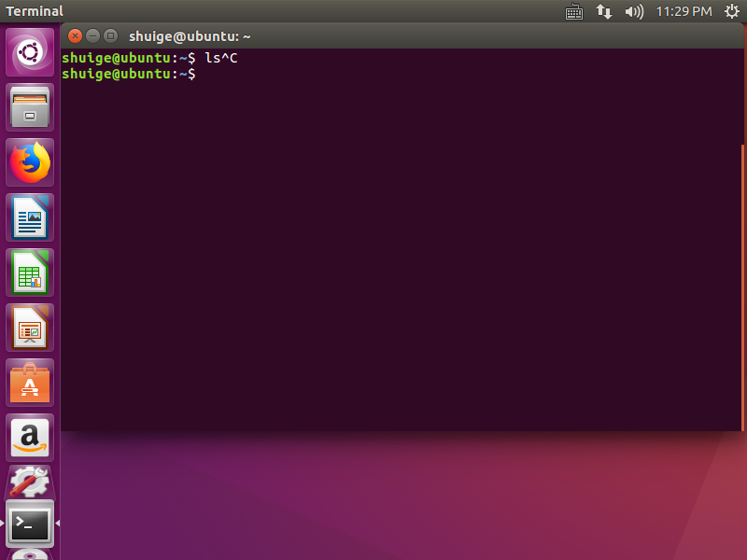Open LibreOffice Calc spreadsheet icon

(x=30, y=273)
